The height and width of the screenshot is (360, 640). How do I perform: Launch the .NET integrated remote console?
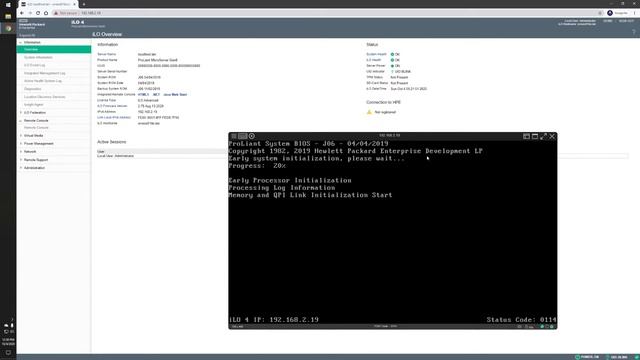[156, 95]
